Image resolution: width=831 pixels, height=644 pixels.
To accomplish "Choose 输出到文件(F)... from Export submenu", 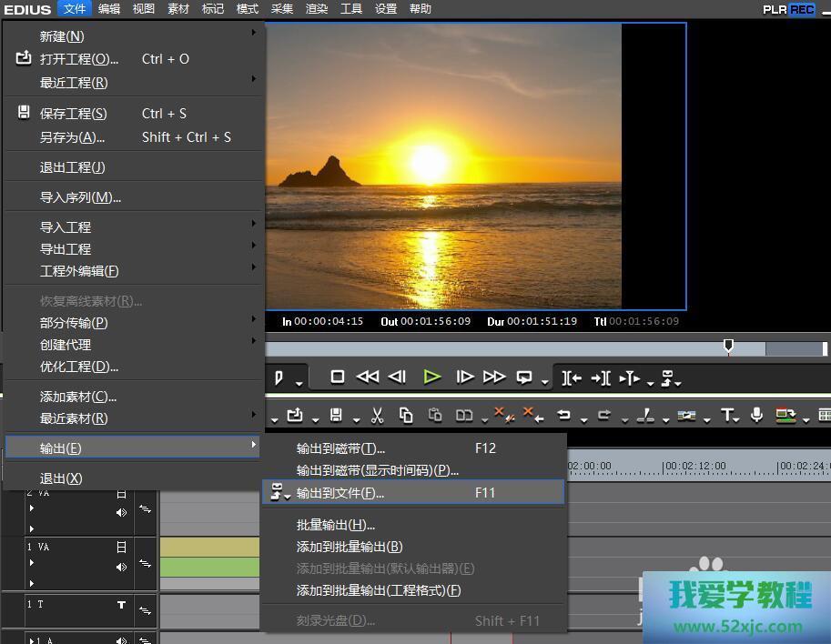I will (x=340, y=493).
